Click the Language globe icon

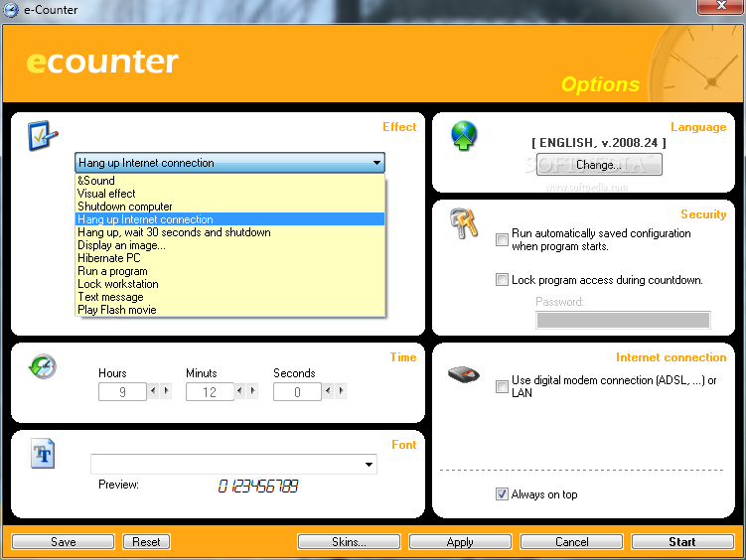point(464,136)
